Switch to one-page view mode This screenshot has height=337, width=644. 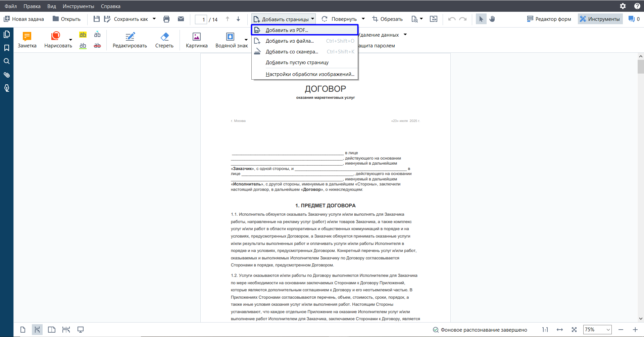[x=23, y=330]
